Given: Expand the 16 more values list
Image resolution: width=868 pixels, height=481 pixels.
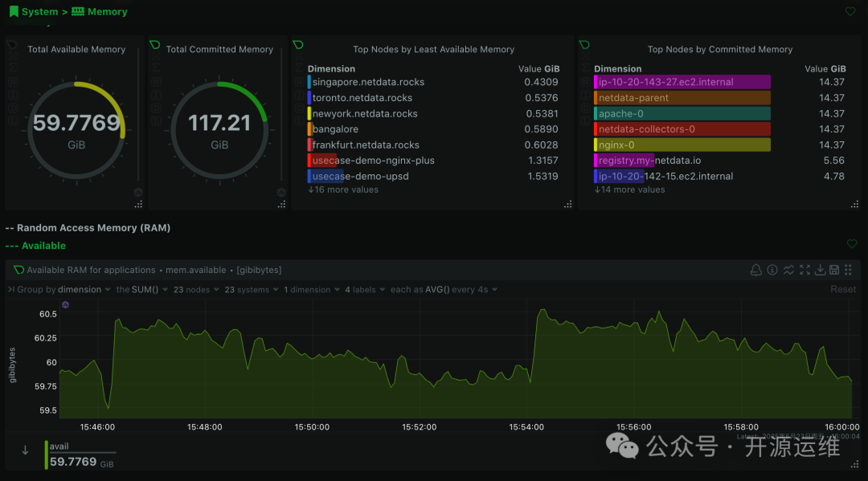Looking at the screenshot, I should [343, 190].
